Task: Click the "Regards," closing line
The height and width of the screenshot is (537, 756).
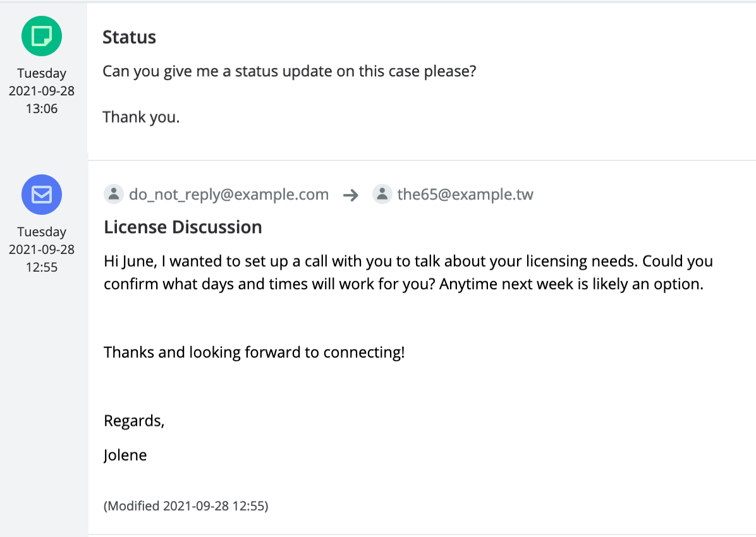Action: 134,421
